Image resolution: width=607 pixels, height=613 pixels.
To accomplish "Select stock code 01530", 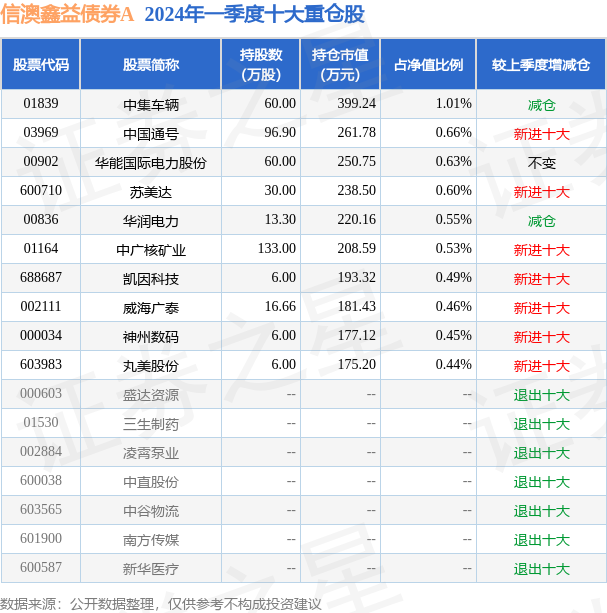I will click(x=41, y=422).
